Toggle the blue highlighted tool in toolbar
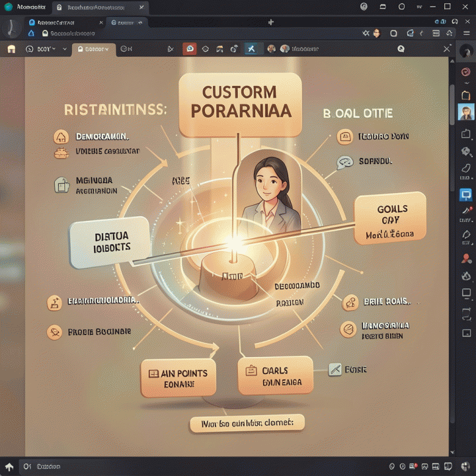This screenshot has height=476, width=476. point(251,49)
